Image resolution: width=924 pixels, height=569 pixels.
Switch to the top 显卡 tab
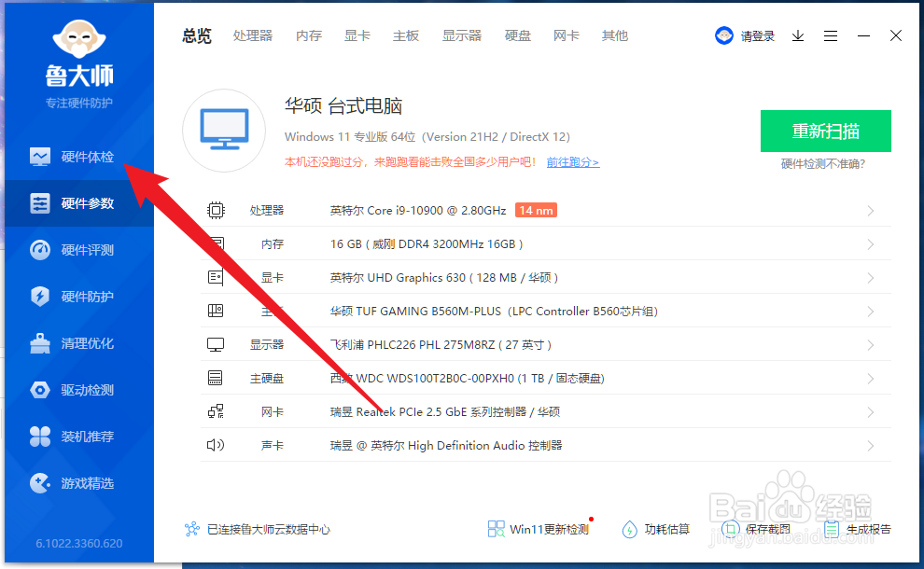click(357, 36)
